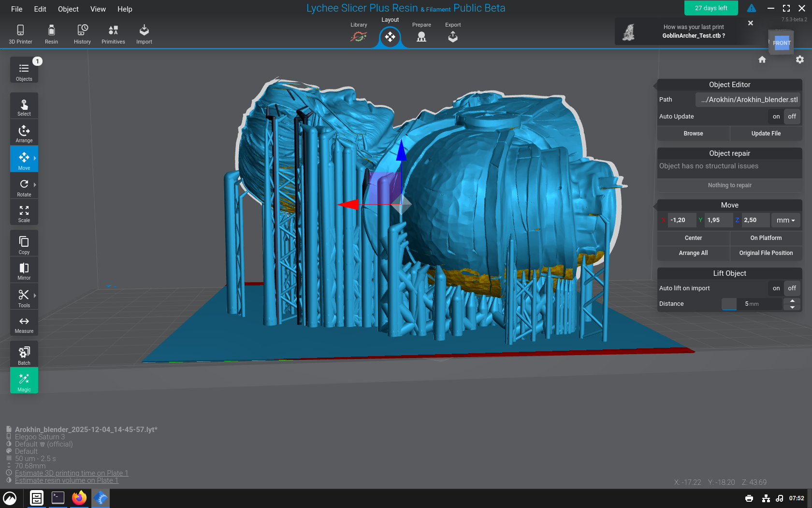
Task: Click the Arrange All button
Action: point(694,253)
